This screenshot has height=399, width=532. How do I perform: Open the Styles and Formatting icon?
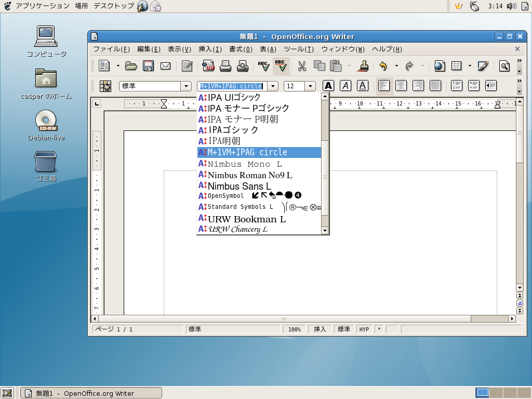point(105,86)
